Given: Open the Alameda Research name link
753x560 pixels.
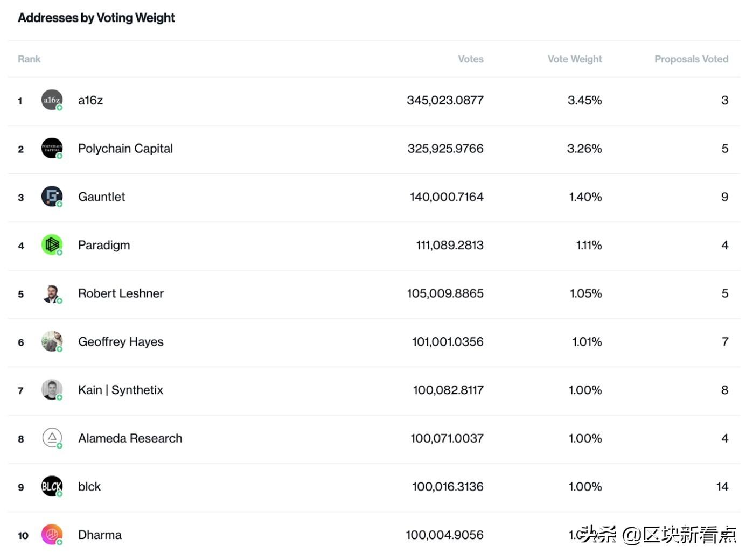Looking at the screenshot, I should [130, 438].
